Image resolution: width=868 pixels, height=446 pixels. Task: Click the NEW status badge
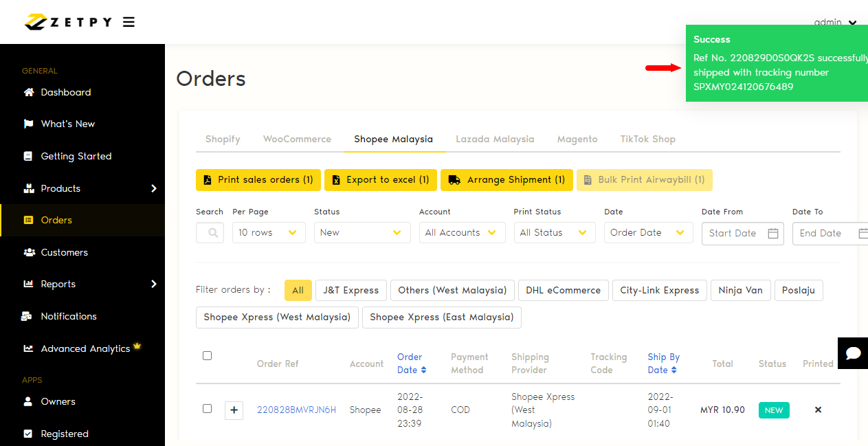click(774, 410)
